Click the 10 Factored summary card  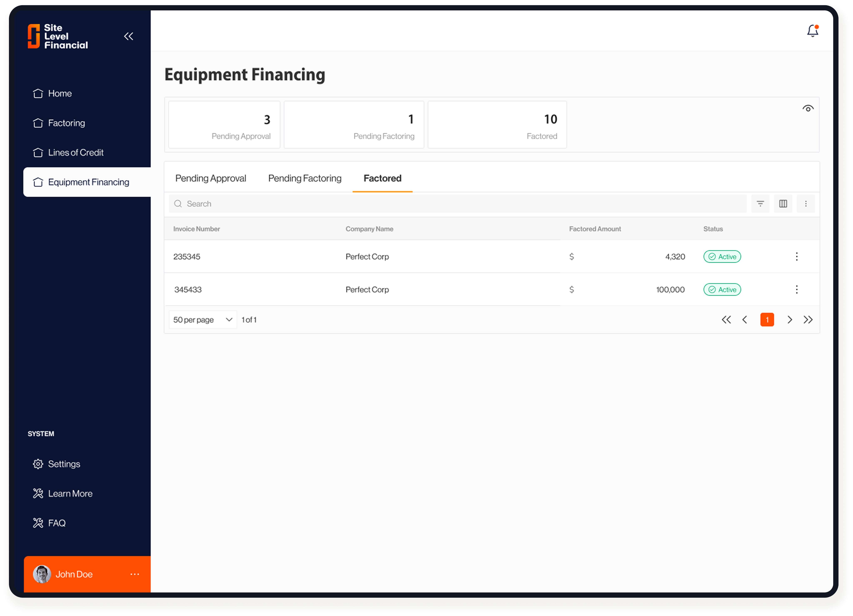click(497, 124)
